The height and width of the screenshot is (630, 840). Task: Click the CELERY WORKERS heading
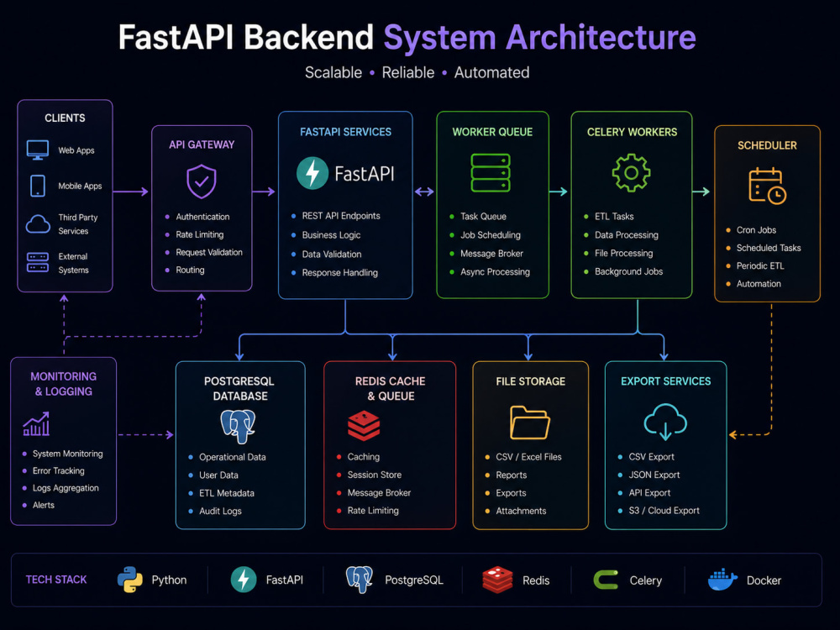(633, 132)
